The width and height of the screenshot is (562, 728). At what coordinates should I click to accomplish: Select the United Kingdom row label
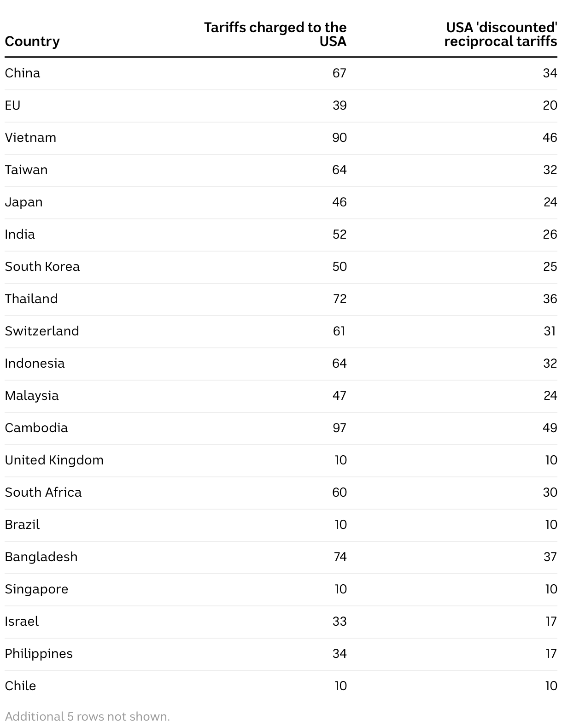(x=54, y=460)
